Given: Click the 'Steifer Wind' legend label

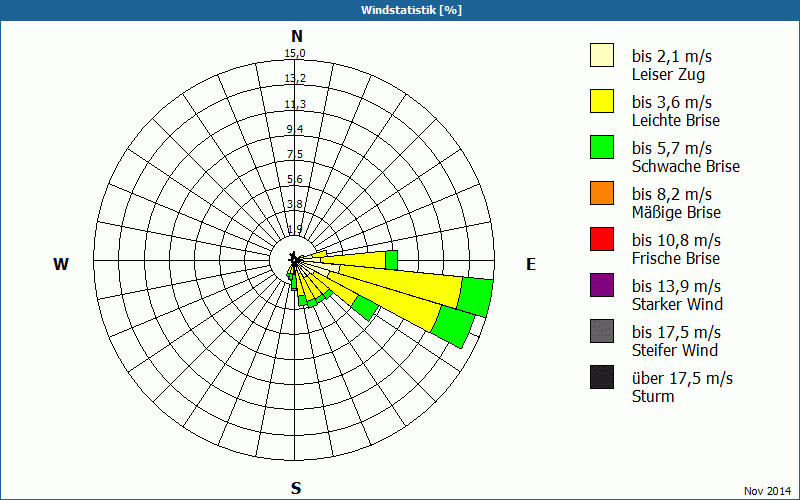Looking at the screenshot, I should [675, 350].
